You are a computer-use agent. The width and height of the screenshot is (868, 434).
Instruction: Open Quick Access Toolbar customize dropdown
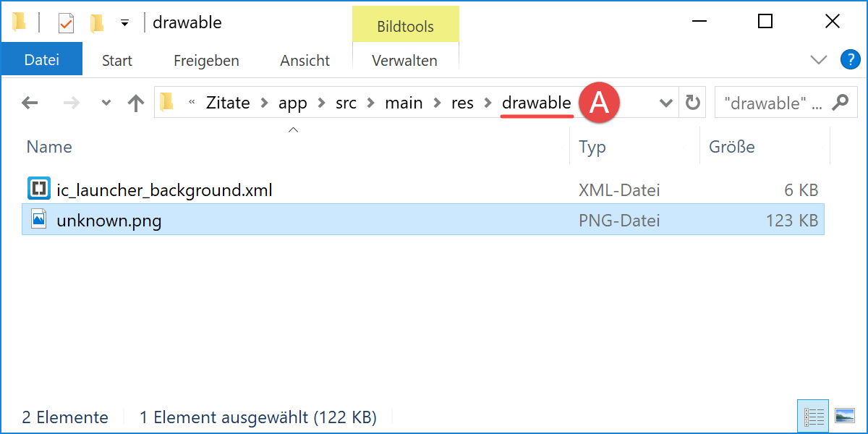click(x=124, y=23)
